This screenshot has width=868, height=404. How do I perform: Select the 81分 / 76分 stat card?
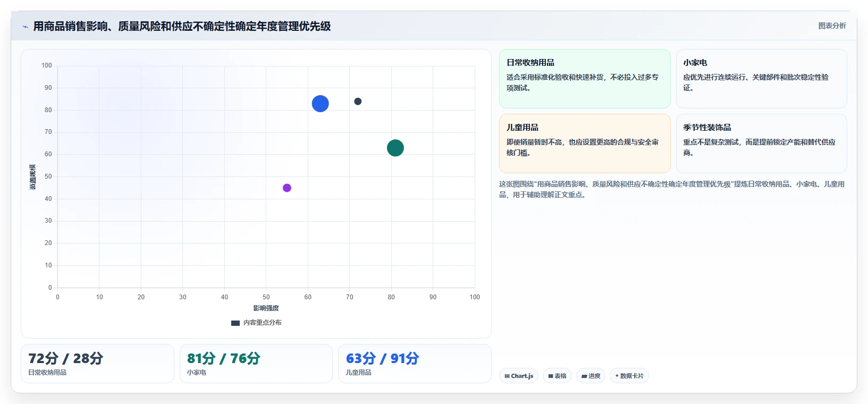(x=256, y=364)
